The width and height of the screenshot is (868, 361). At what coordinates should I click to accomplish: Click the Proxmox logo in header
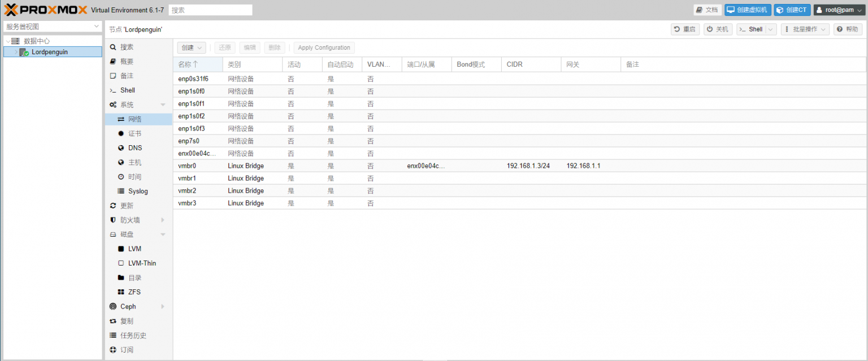pos(45,10)
